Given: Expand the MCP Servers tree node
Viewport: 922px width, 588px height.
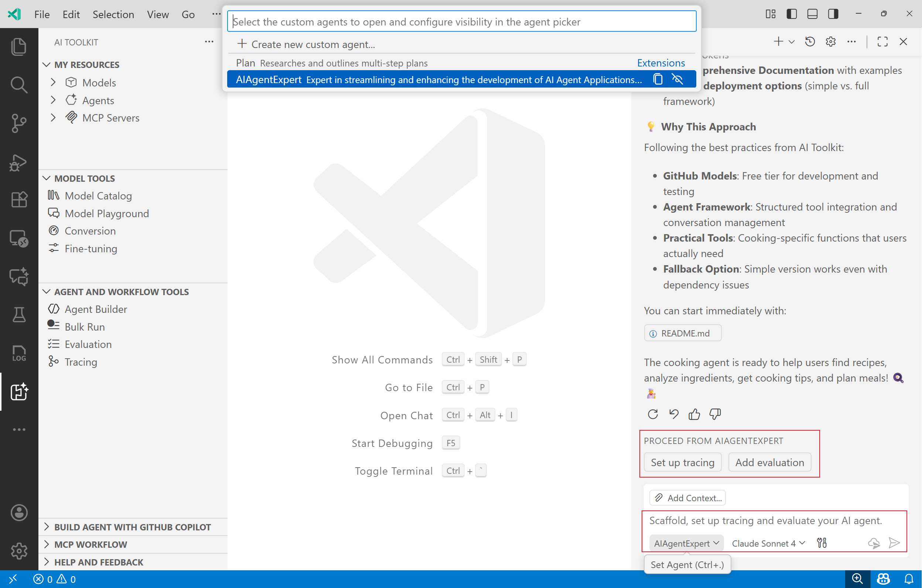Looking at the screenshot, I should 53,117.
